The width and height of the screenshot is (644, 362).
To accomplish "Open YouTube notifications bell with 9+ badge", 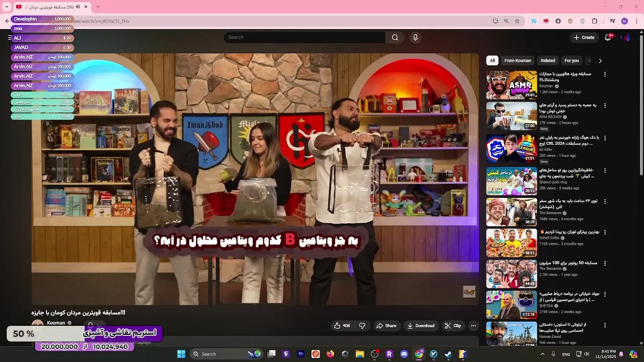I will 608,37.
